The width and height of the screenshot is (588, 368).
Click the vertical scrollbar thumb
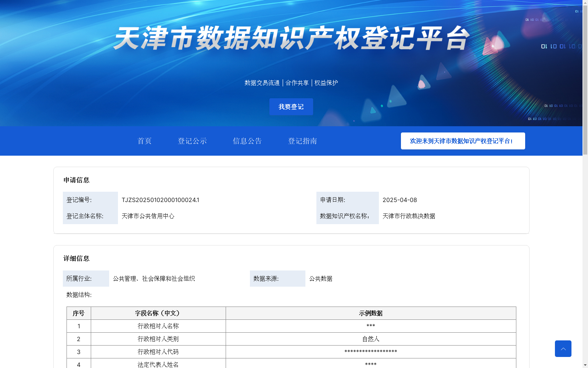585,79
